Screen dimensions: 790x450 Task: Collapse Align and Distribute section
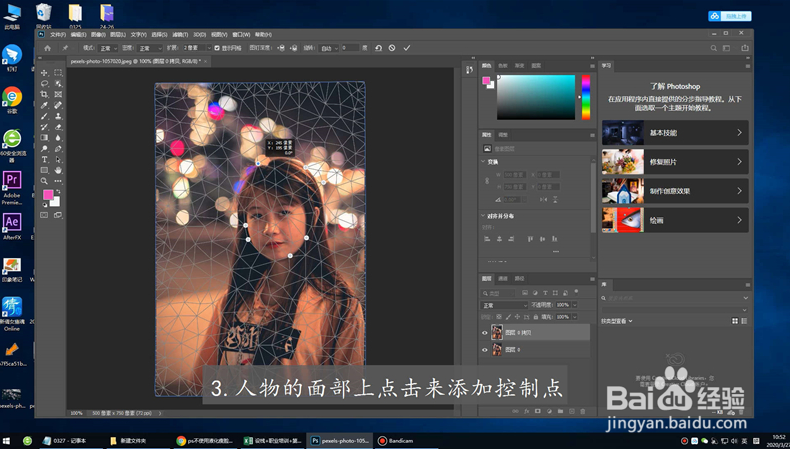click(484, 216)
